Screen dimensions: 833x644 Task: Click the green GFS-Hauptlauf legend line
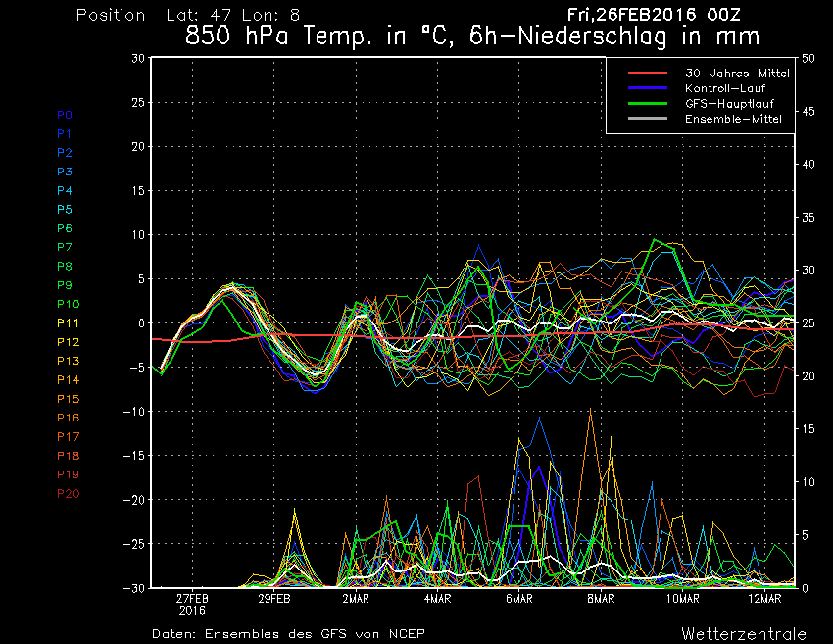646,103
